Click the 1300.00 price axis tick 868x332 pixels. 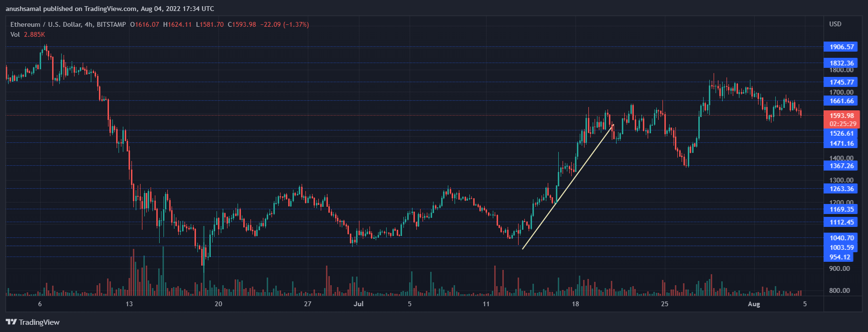(x=841, y=180)
